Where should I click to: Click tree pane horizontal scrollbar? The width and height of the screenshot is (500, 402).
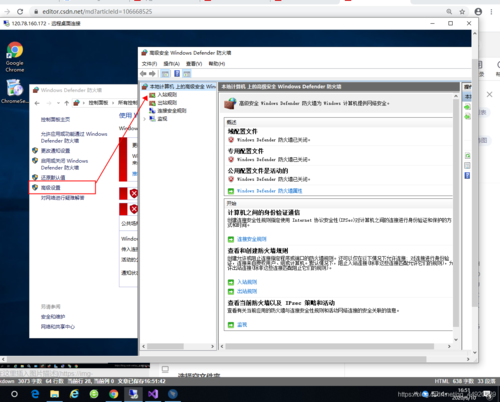(x=165, y=347)
